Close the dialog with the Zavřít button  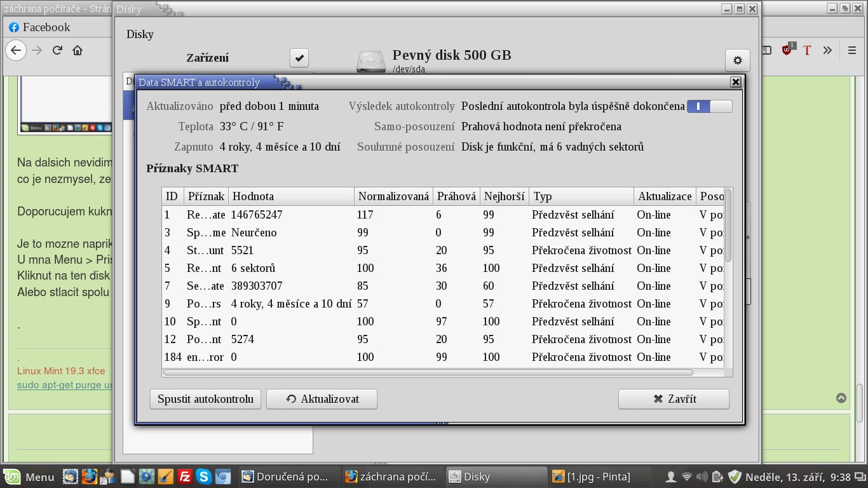[674, 399]
